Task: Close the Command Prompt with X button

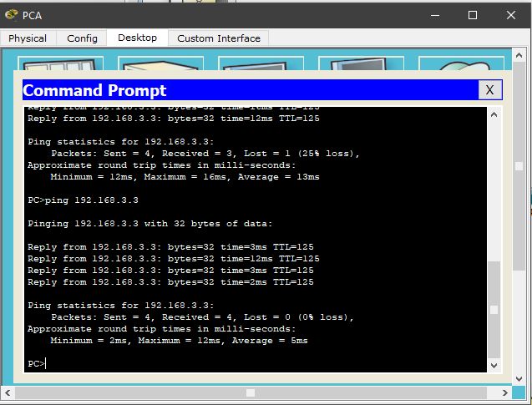Action: pos(489,90)
